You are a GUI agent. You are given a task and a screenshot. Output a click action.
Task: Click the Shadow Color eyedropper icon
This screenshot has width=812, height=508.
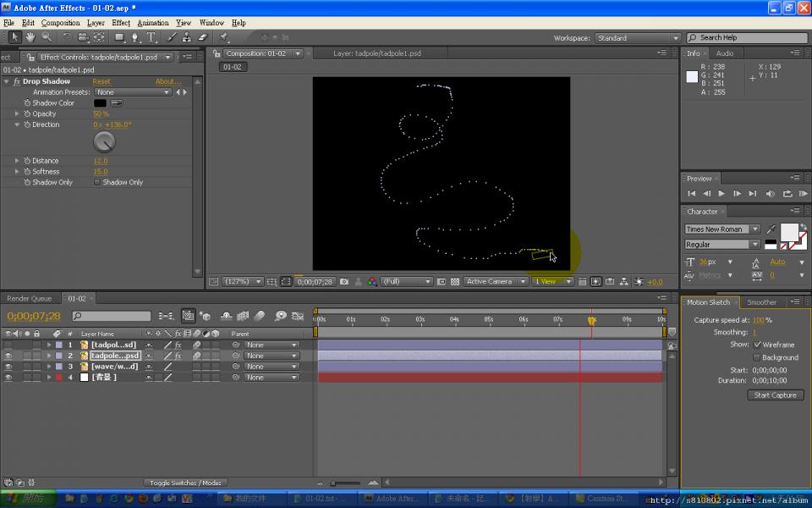(x=116, y=103)
